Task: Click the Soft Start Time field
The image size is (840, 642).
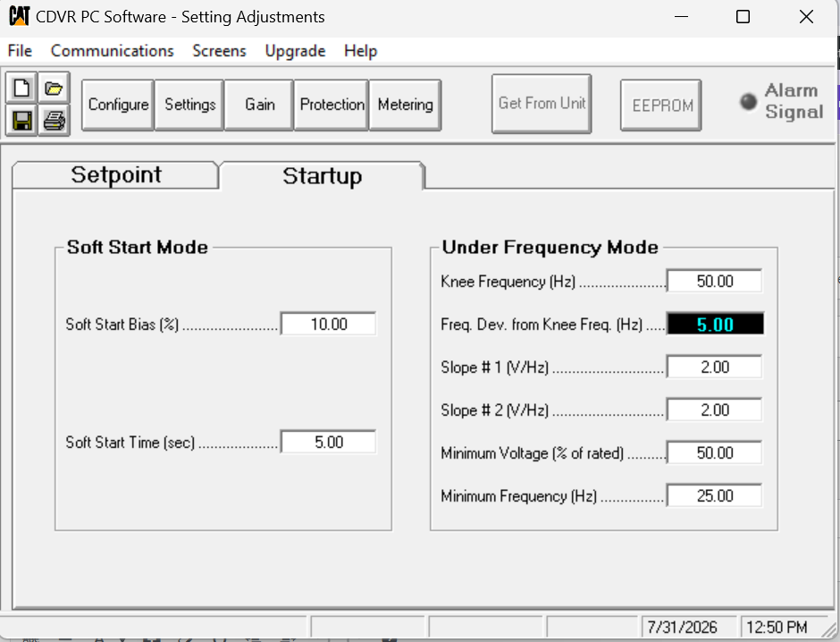Action: [328, 442]
